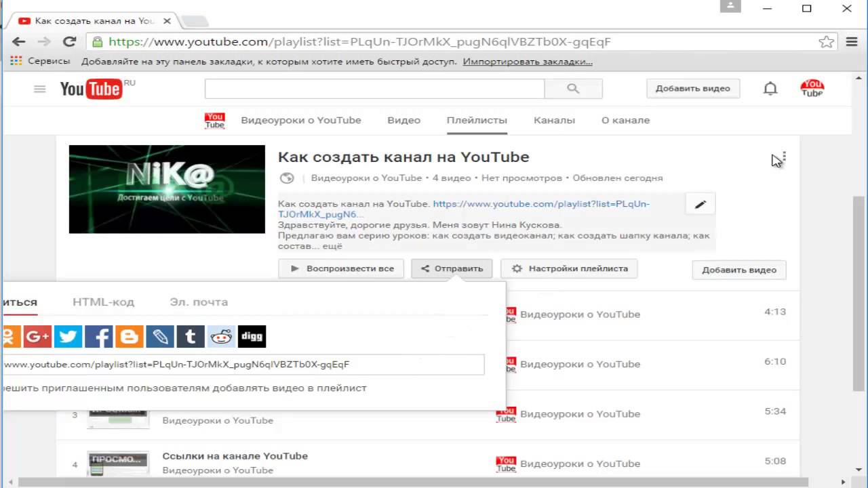The height and width of the screenshot is (488, 868).
Task: Share playlist on Digg
Action: click(252, 337)
